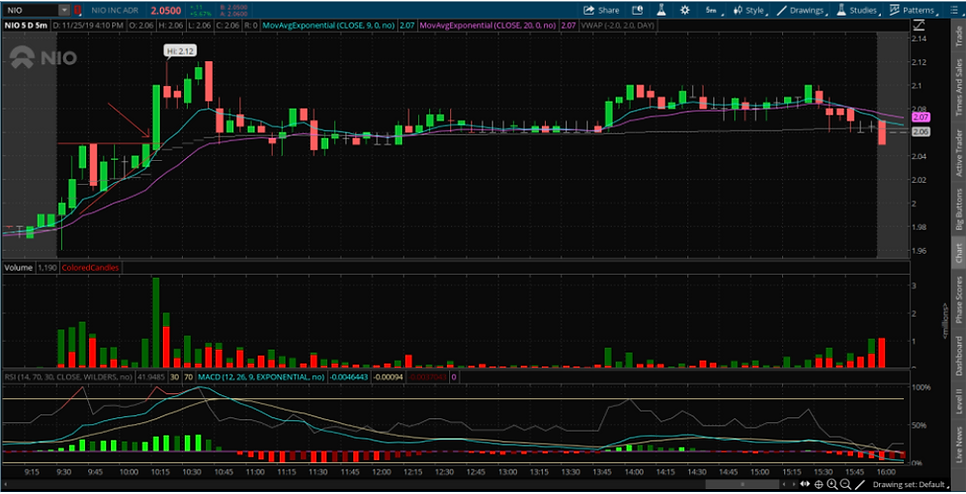The width and height of the screenshot is (966, 494).
Task: Open chart settings gear icon
Action: coord(684,10)
